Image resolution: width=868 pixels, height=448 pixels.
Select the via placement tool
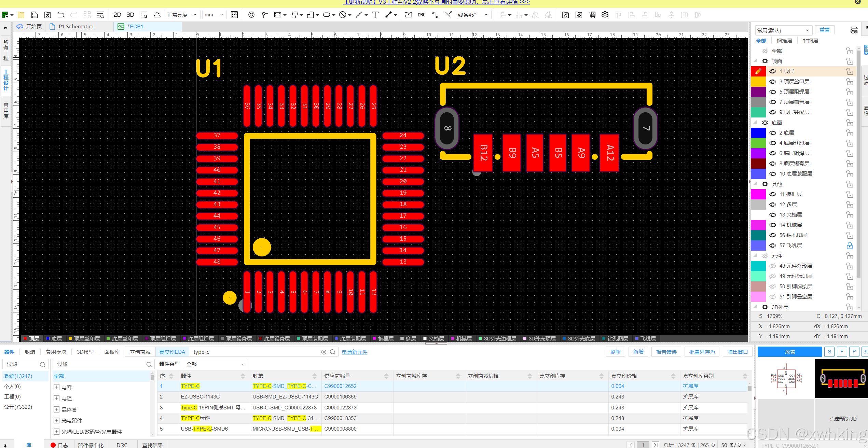[x=251, y=15]
